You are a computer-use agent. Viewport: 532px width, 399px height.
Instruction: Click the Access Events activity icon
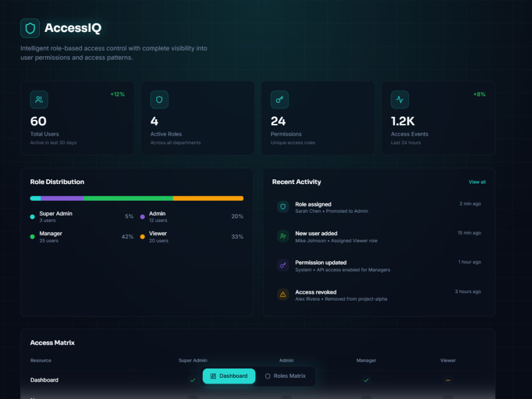[x=400, y=99]
